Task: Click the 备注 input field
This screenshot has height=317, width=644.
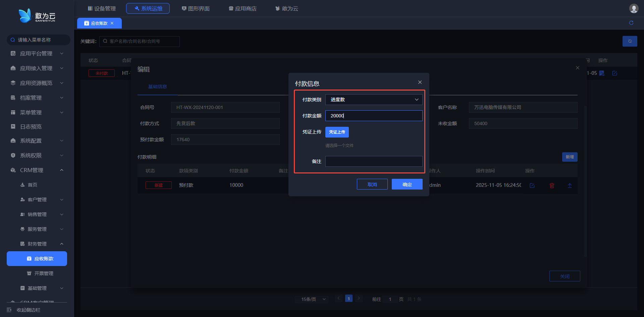Action: pos(373,161)
